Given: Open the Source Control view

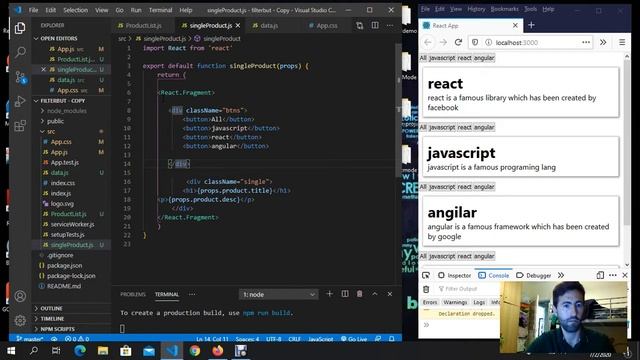Looking at the screenshot, I should [20, 77].
